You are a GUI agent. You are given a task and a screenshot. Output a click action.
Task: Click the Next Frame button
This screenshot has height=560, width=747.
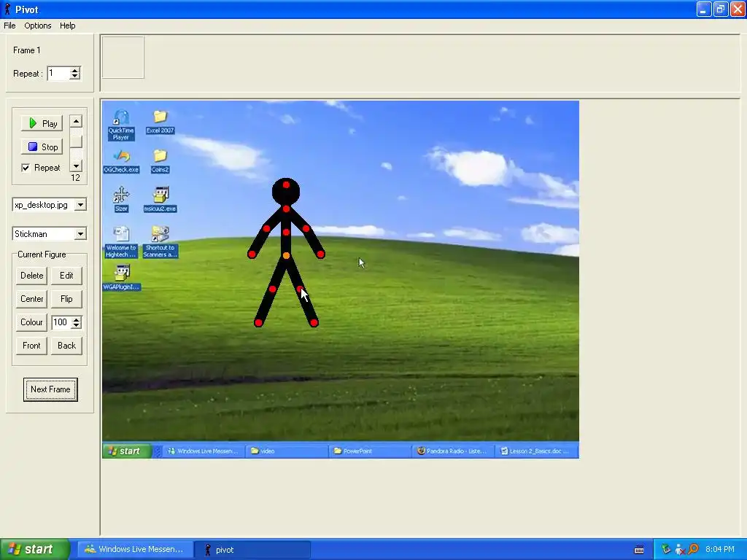point(50,389)
